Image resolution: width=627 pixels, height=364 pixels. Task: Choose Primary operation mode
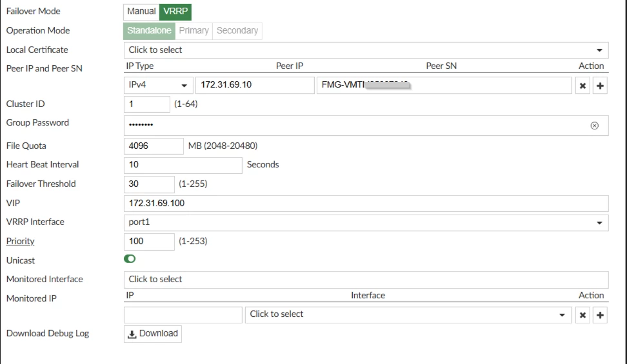[x=194, y=31]
